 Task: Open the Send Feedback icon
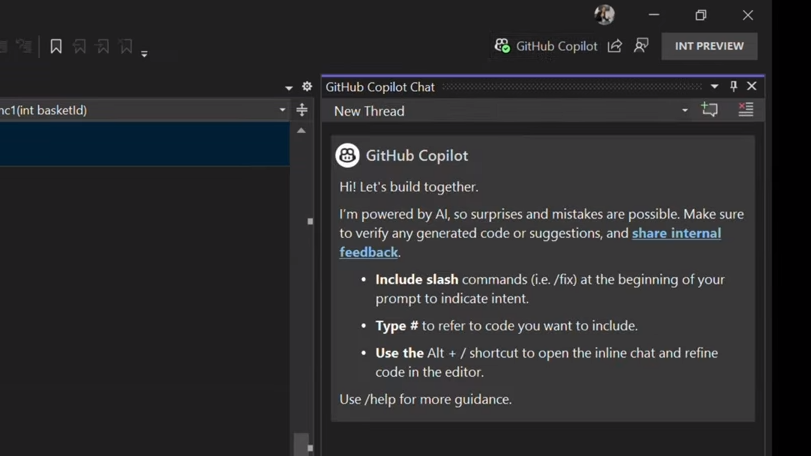pyautogui.click(x=641, y=45)
